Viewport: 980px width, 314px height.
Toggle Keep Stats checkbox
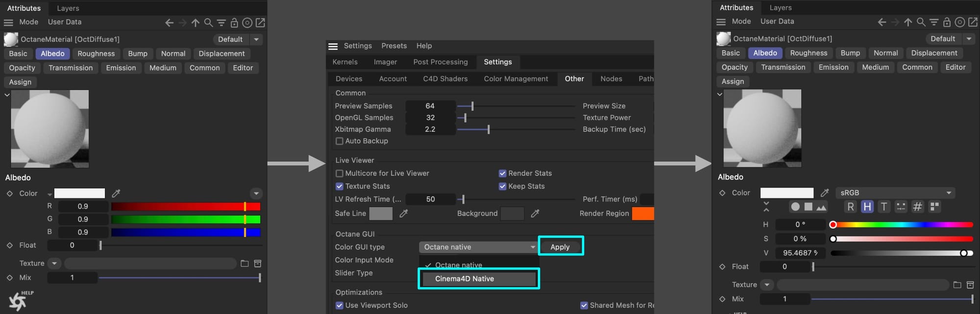[x=502, y=186]
